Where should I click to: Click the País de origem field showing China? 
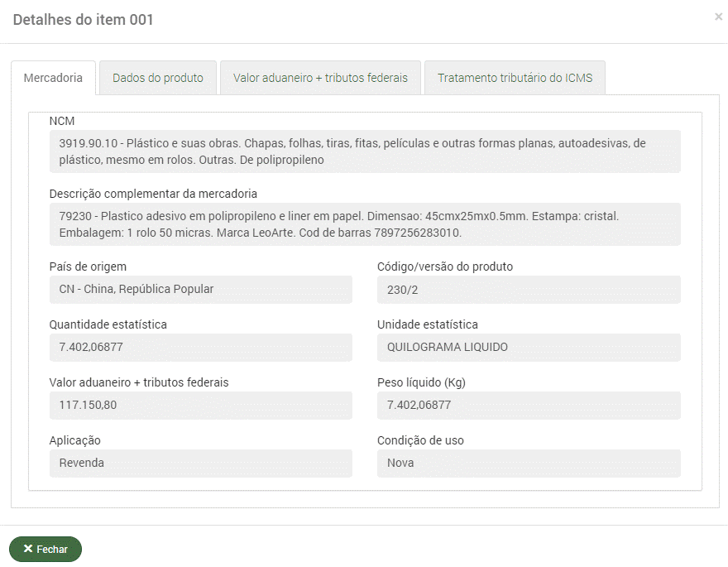(200, 290)
